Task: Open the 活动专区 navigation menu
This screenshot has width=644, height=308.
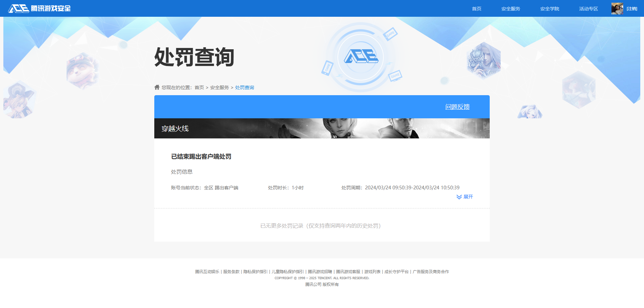Action: 588,9
